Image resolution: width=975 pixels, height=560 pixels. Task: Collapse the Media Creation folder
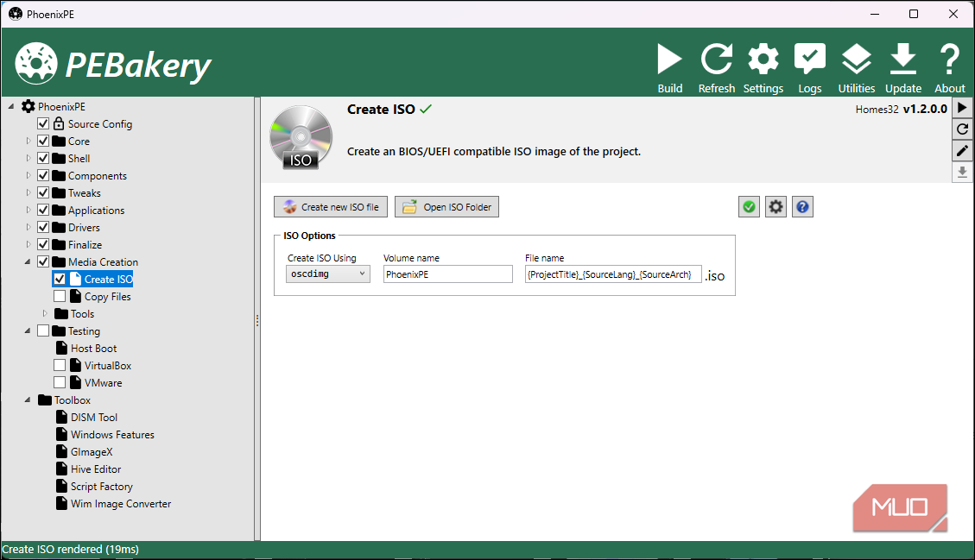pos(28,261)
